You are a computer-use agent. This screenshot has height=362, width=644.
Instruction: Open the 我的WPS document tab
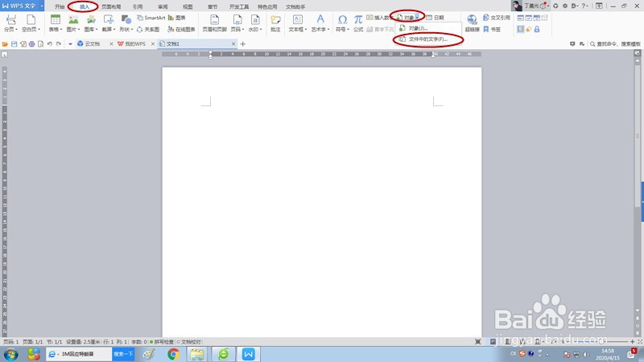135,44
